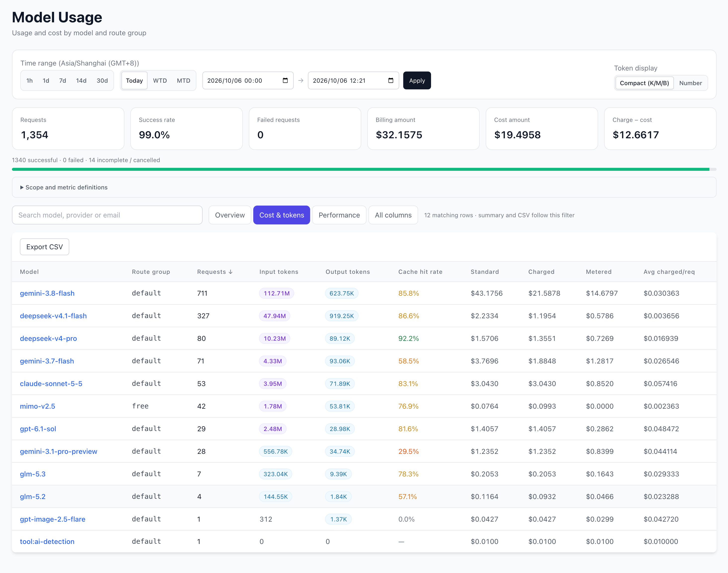The height and width of the screenshot is (573, 728).
Task: Open the claude-sonnet-5-5 model link
Action: pyautogui.click(x=51, y=384)
